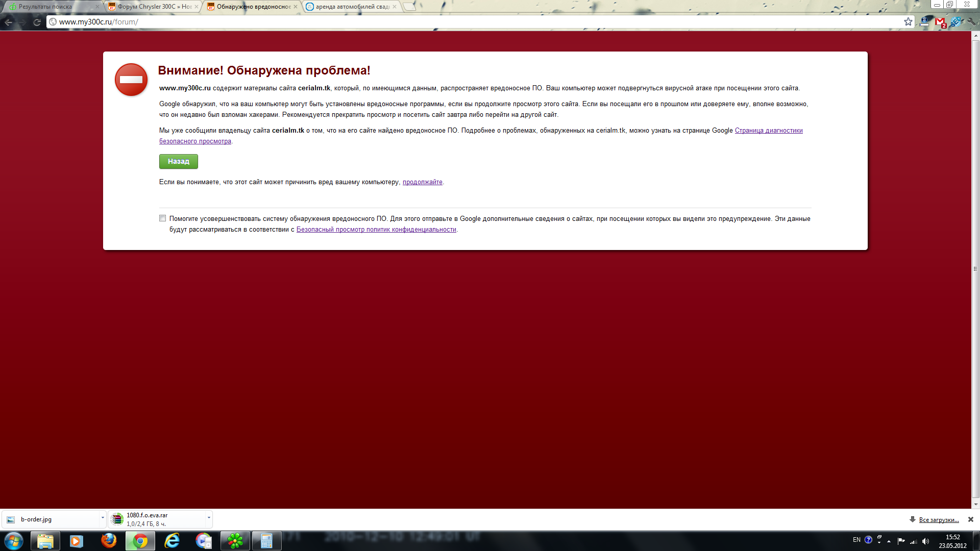The height and width of the screenshot is (551, 980).
Task: Click the EN language indicator
Action: [x=856, y=540]
